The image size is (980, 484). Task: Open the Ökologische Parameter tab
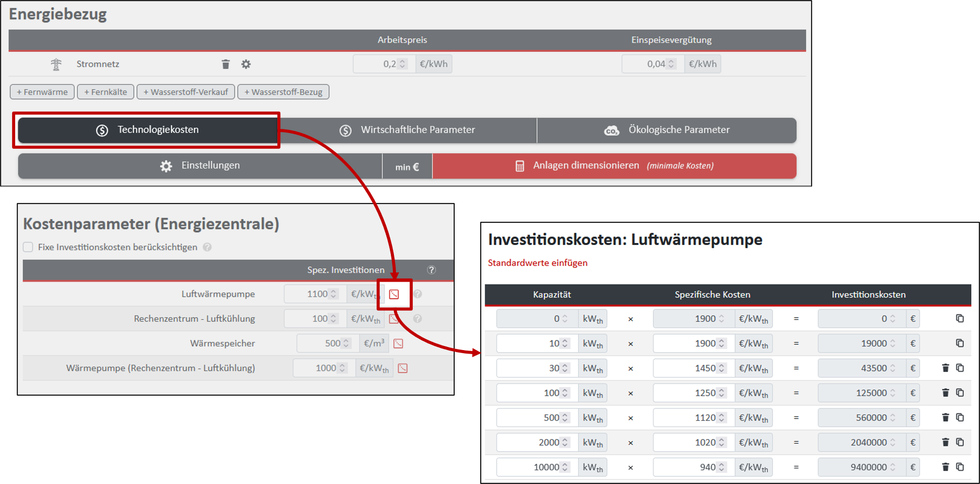[667, 130]
